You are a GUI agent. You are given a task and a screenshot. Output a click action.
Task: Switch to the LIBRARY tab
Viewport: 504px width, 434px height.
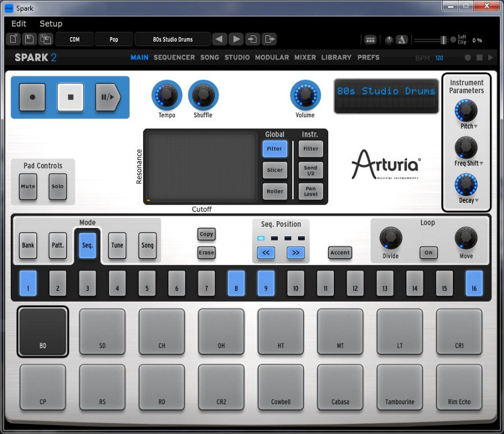click(336, 57)
